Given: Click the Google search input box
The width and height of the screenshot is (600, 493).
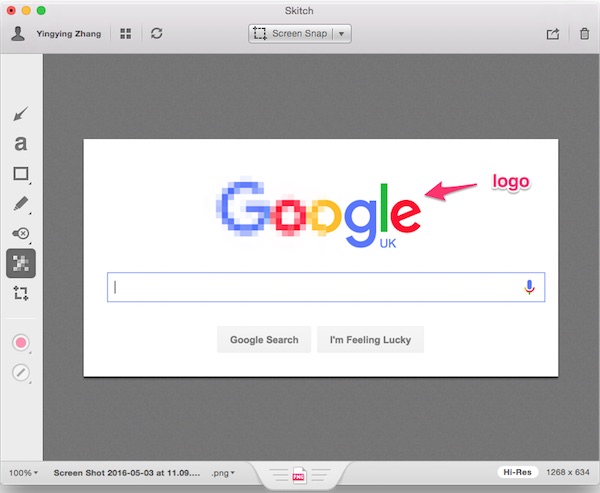Looking at the screenshot, I should coord(326,287).
